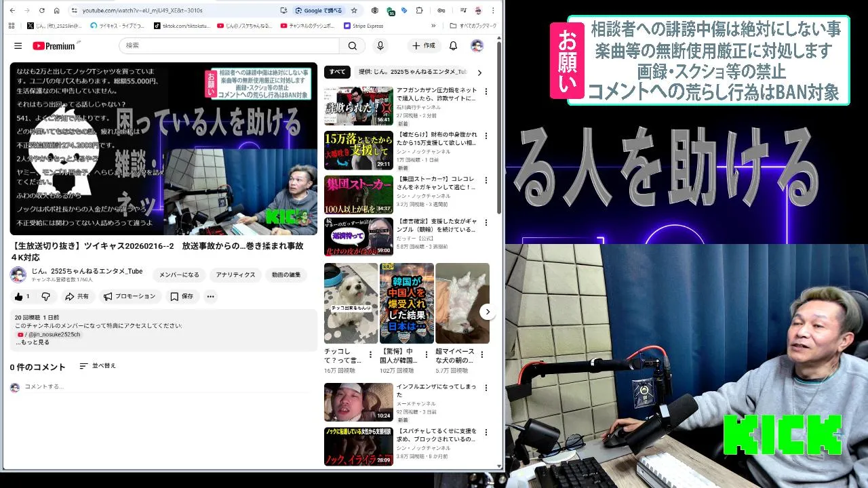Show next shorts with carousel arrow

[487, 312]
